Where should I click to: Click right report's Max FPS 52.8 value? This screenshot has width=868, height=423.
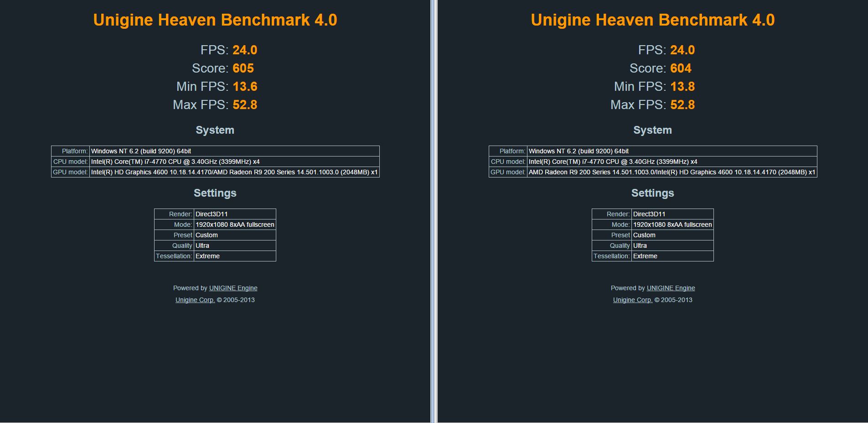[682, 105]
